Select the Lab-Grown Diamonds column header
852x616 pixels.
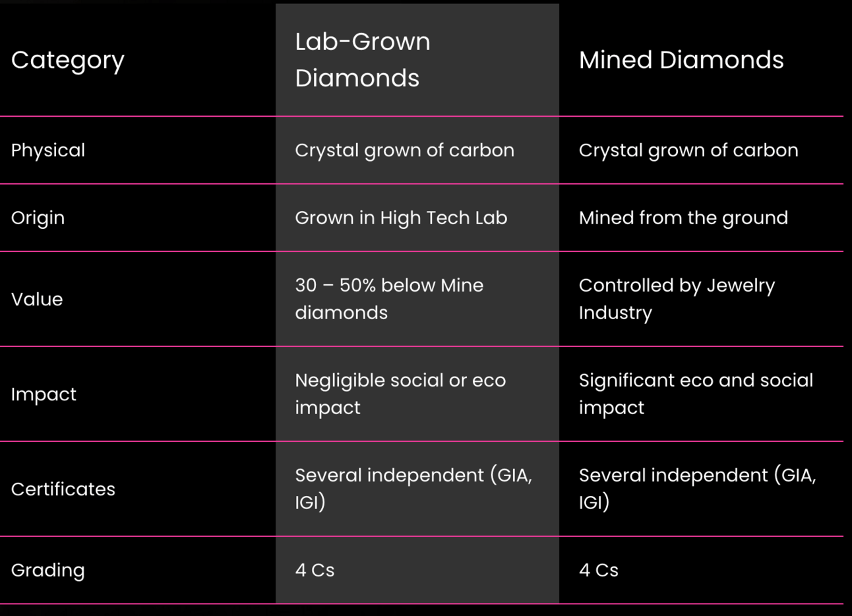pyautogui.click(x=363, y=60)
